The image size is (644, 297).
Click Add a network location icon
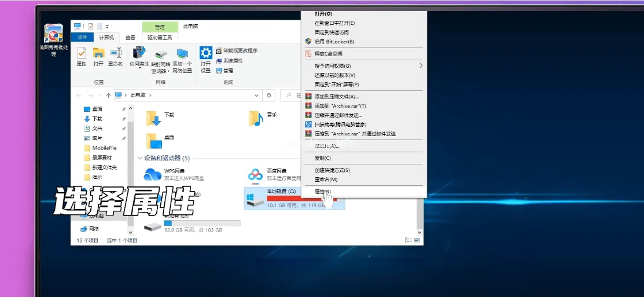click(x=182, y=56)
